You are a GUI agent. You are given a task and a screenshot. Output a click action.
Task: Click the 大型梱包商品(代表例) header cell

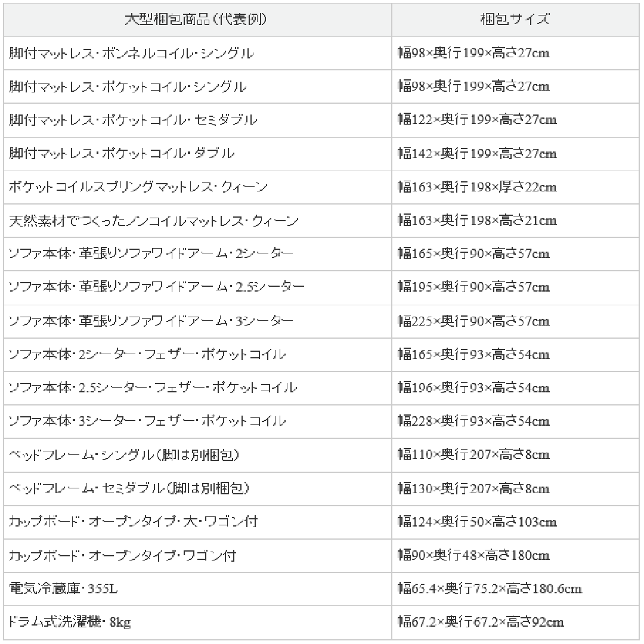(x=197, y=20)
